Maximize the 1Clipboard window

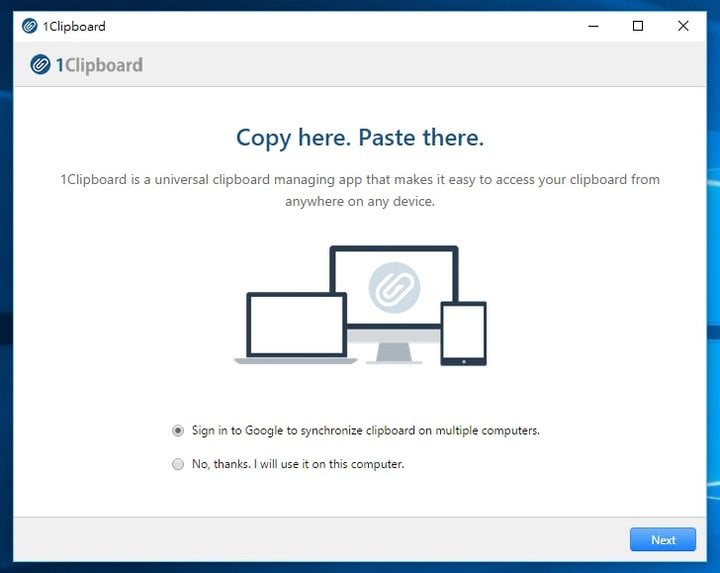pyautogui.click(x=638, y=26)
